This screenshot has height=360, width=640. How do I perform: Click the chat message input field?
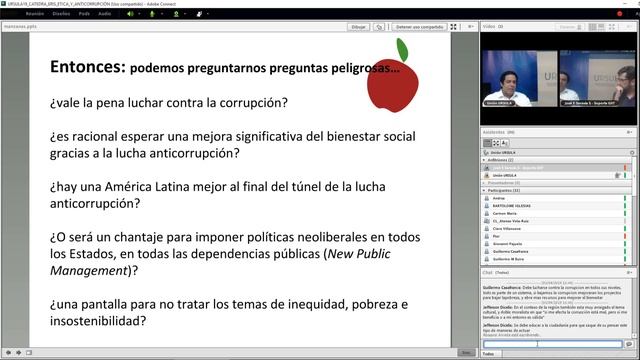(553, 344)
